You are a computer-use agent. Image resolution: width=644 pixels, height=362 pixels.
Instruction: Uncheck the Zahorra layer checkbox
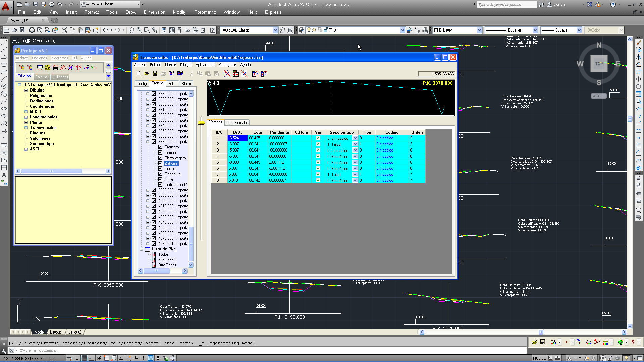(x=160, y=163)
